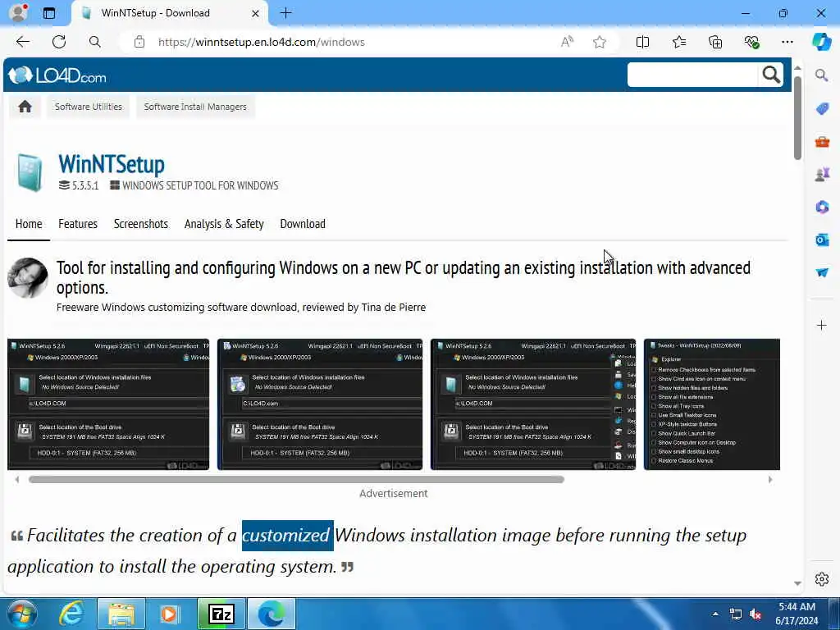Open the sidebar Drop paper-plane icon
This screenshot has height=630, width=840.
(822, 272)
